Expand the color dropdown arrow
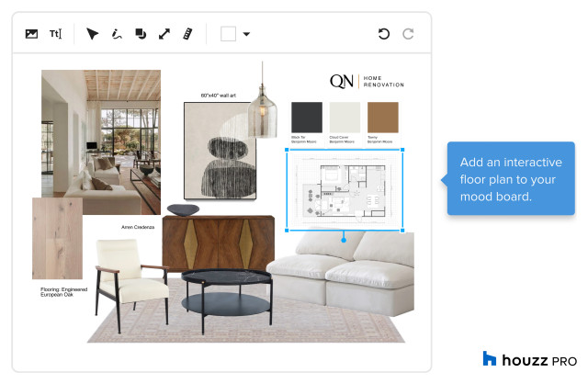 click(246, 34)
